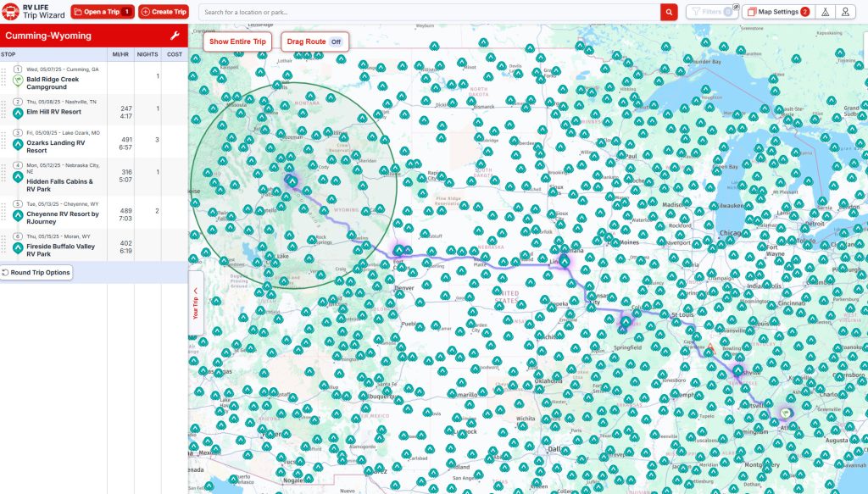
Task: Open the Map Settings menu
Action: [x=777, y=12]
